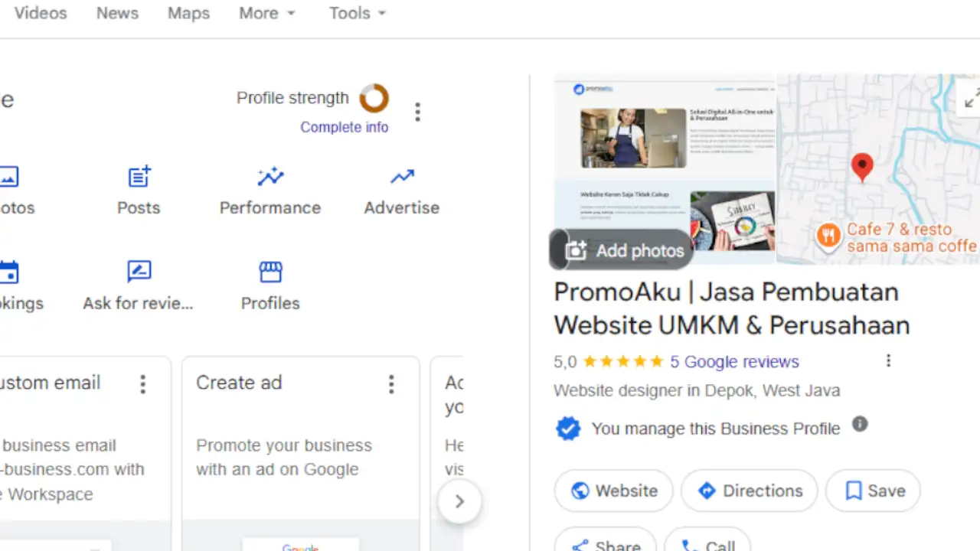Viewport: 980px width, 551px height.
Task: Open the Create ad card options menu
Action: tap(391, 384)
